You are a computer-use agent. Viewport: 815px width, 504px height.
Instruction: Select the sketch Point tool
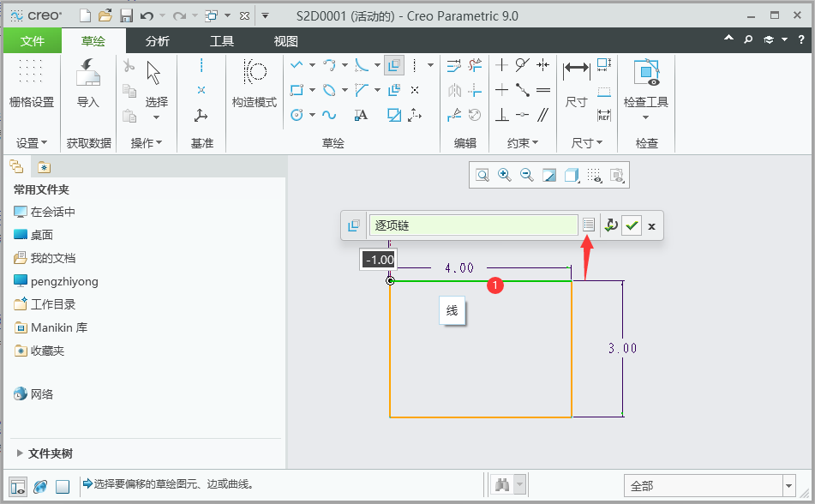coord(415,90)
